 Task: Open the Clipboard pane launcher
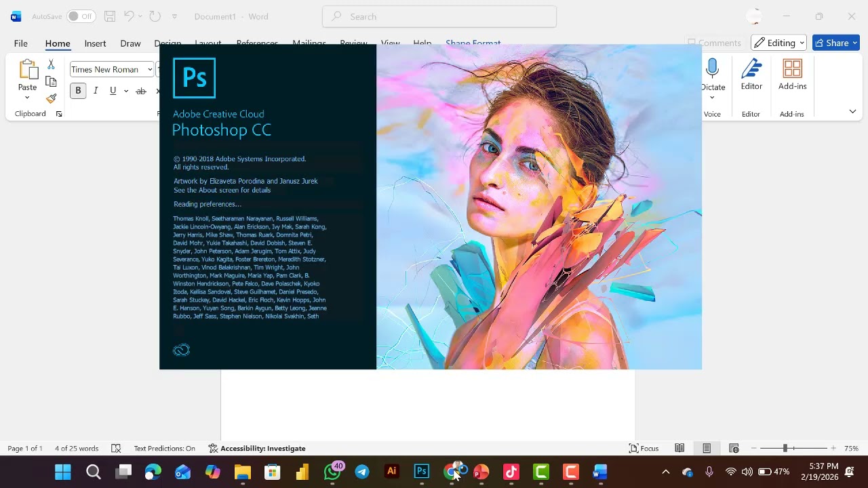pos(59,114)
